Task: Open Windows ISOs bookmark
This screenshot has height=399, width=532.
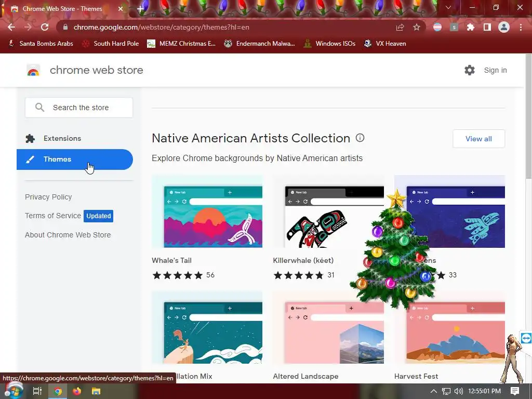Action: (329, 44)
